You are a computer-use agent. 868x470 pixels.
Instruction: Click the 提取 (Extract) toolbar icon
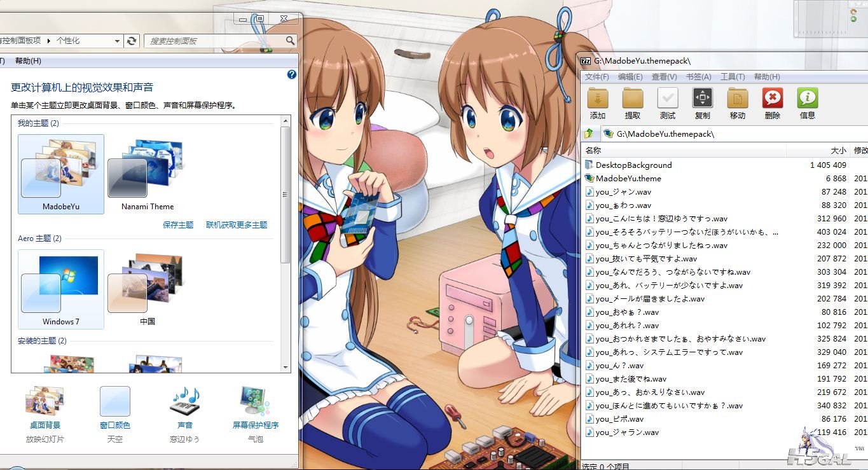point(633,98)
